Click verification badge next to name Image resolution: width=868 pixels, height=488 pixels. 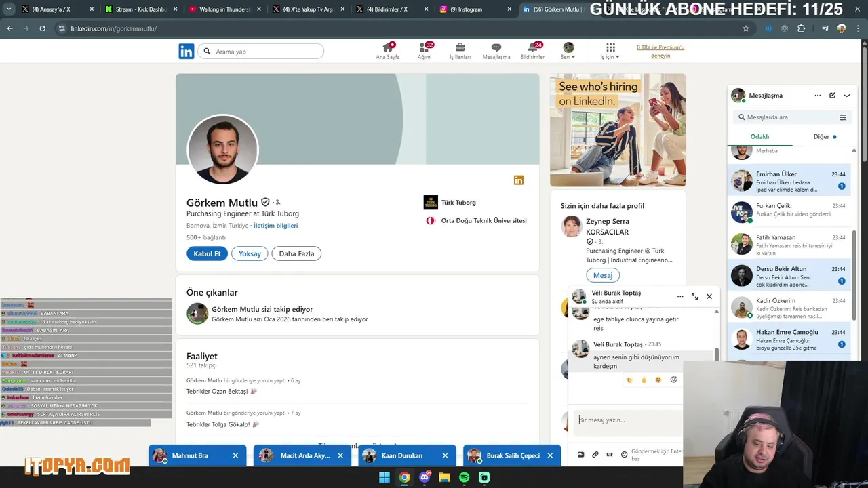point(265,202)
